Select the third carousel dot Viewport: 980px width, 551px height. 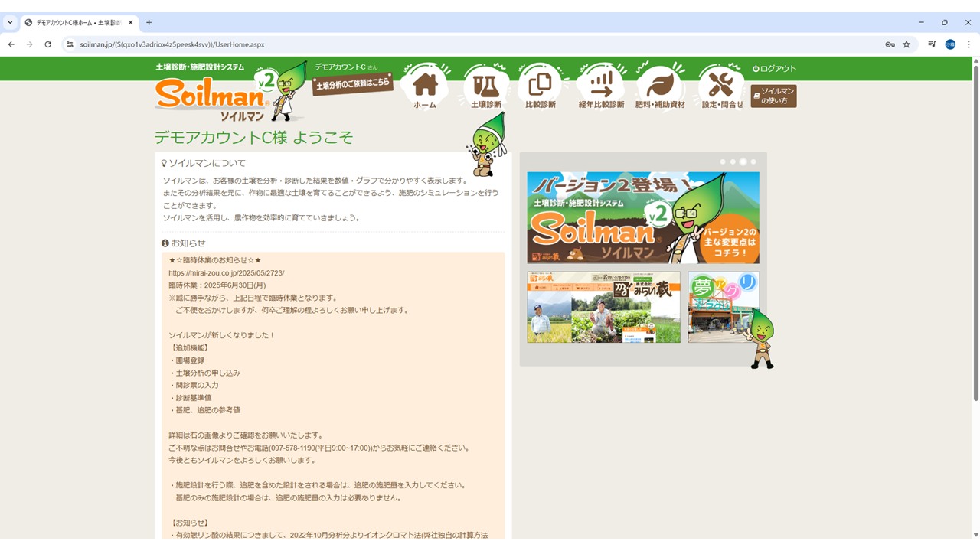743,162
